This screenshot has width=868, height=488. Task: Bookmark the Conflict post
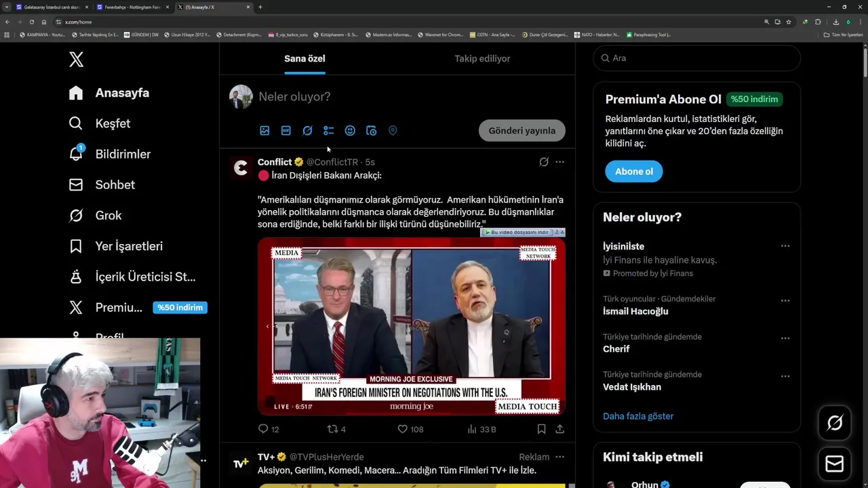tap(541, 429)
